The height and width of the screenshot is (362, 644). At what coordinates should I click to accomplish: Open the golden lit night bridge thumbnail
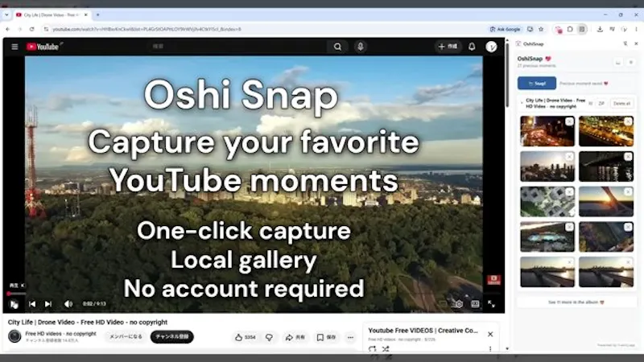click(x=606, y=131)
